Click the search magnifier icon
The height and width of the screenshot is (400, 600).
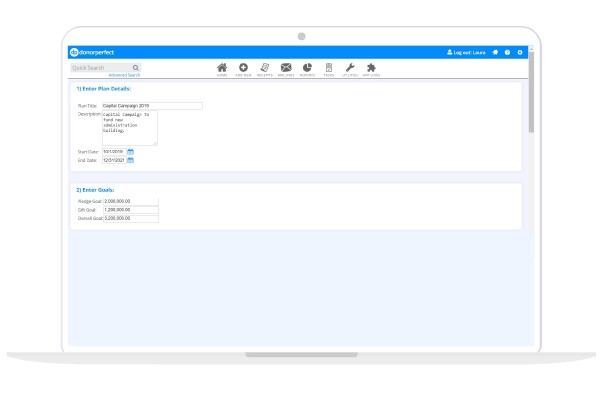pyautogui.click(x=135, y=68)
